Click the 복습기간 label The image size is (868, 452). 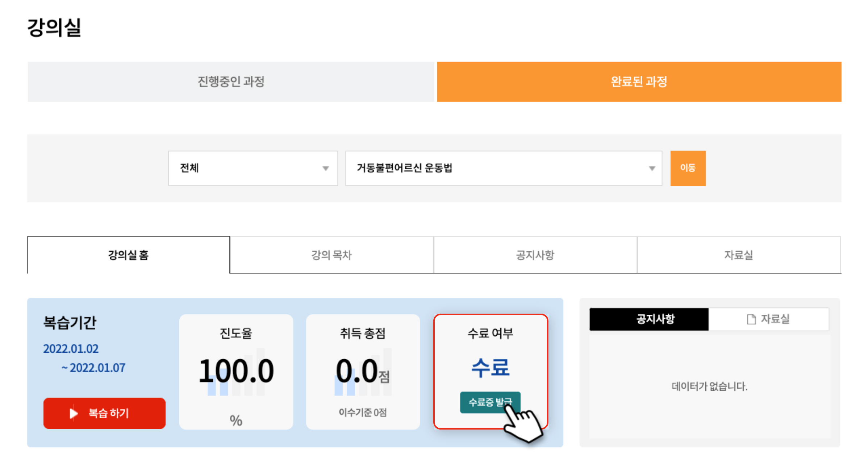coord(70,323)
